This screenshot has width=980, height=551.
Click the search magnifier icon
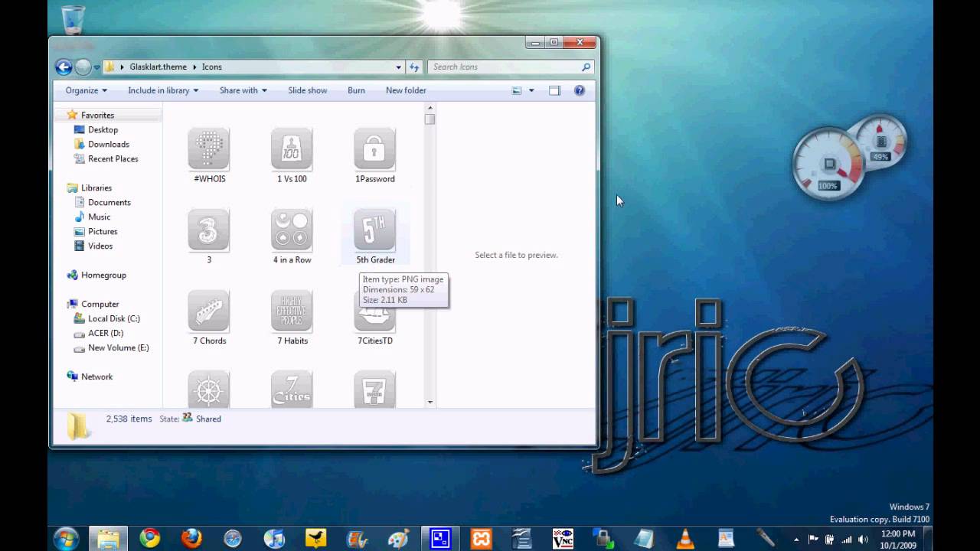(586, 67)
